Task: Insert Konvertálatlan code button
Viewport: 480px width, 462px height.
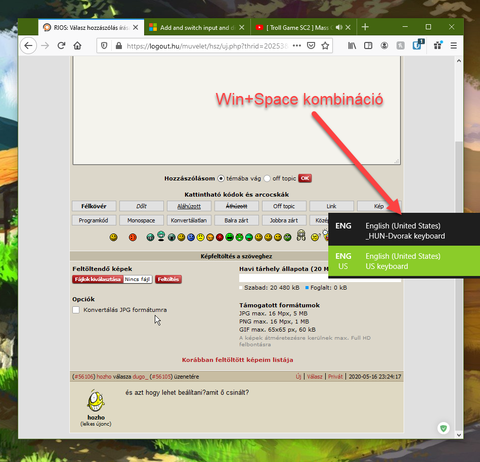Action: 189,220
